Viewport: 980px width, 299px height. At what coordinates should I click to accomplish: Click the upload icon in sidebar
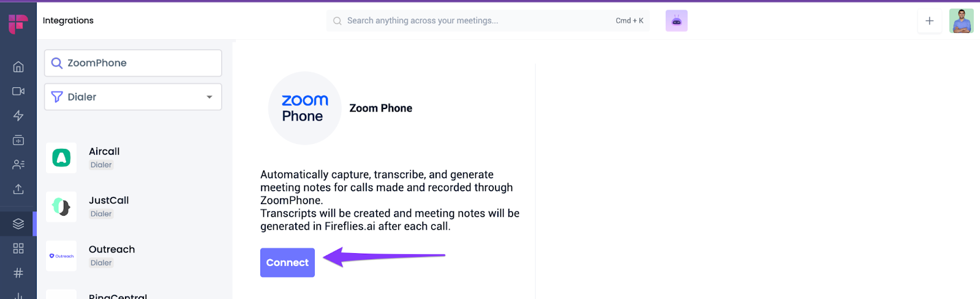[18, 189]
